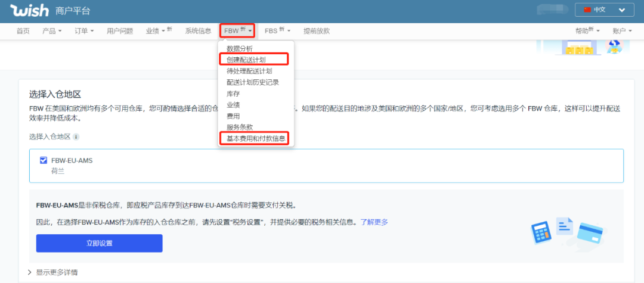Screen dimensions: 644x283
Task: Uncheck the FBW-EU-AMS warehouse checkbox
Action: 43,160
